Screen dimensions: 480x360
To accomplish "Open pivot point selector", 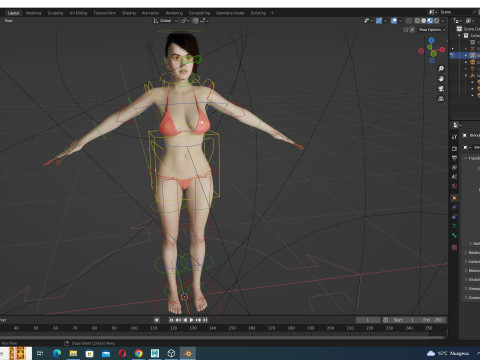I will point(185,21).
